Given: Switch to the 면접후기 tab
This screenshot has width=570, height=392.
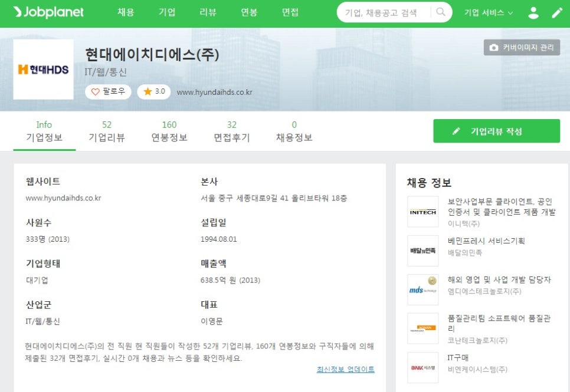Looking at the screenshot, I should (x=232, y=131).
